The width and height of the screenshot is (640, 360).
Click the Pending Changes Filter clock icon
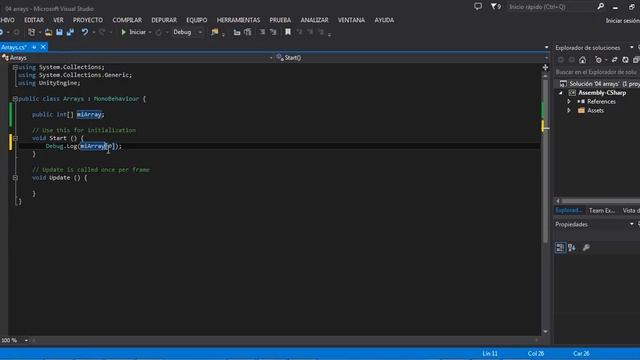598,60
